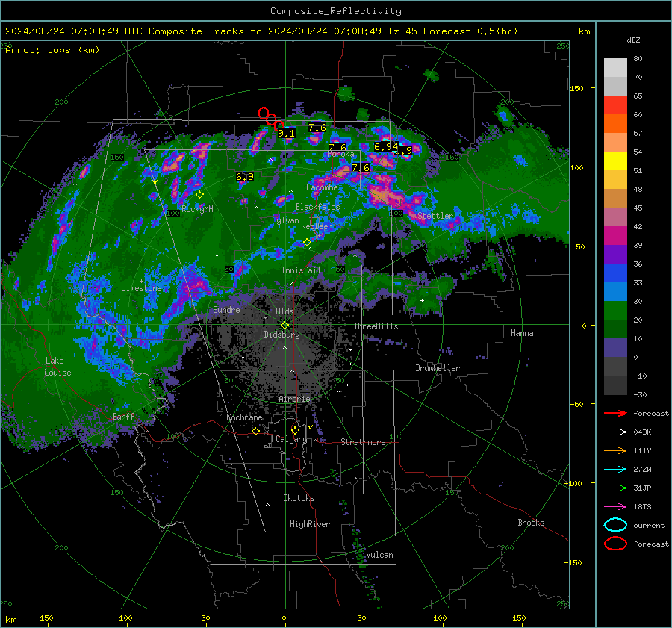This screenshot has width=672, height=628.
Task: Select the magenta 42–39 dBZ color swatch
Action: click(x=615, y=236)
